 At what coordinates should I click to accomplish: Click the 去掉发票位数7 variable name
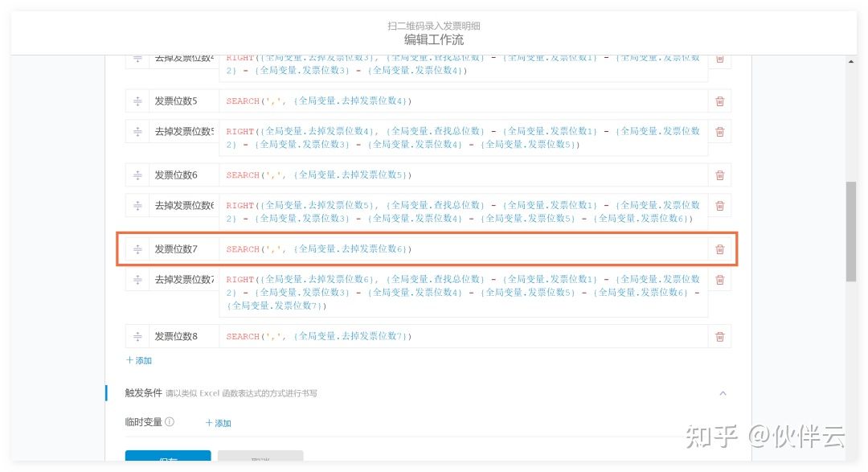[x=184, y=280]
